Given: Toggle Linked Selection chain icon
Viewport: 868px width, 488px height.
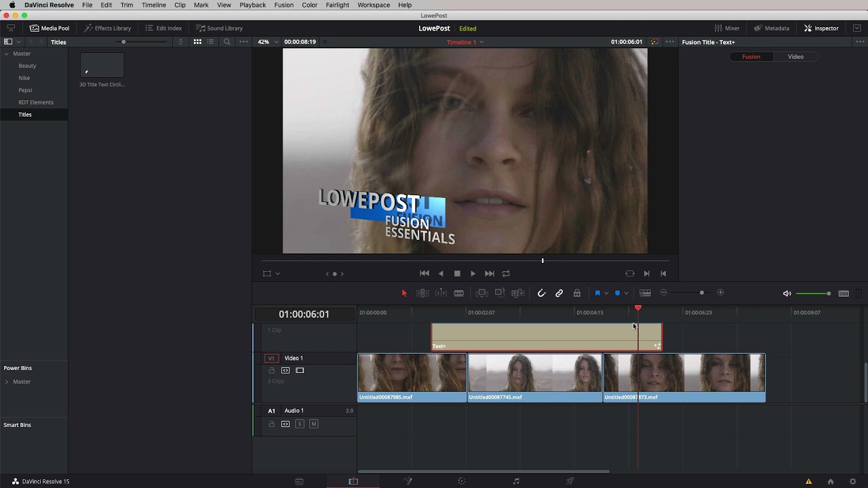Looking at the screenshot, I should [559, 293].
